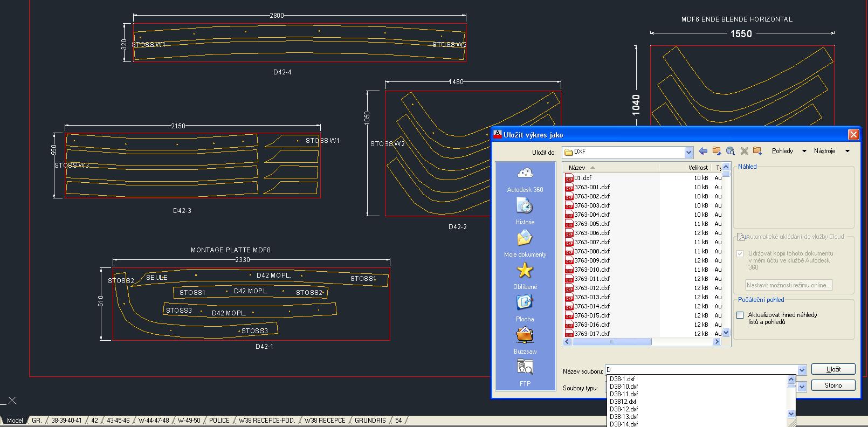This screenshot has width=868, height=427.
Task: Click the file list horizontal scrollbar thumb
Action: pyautogui.click(x=611, y=342)
